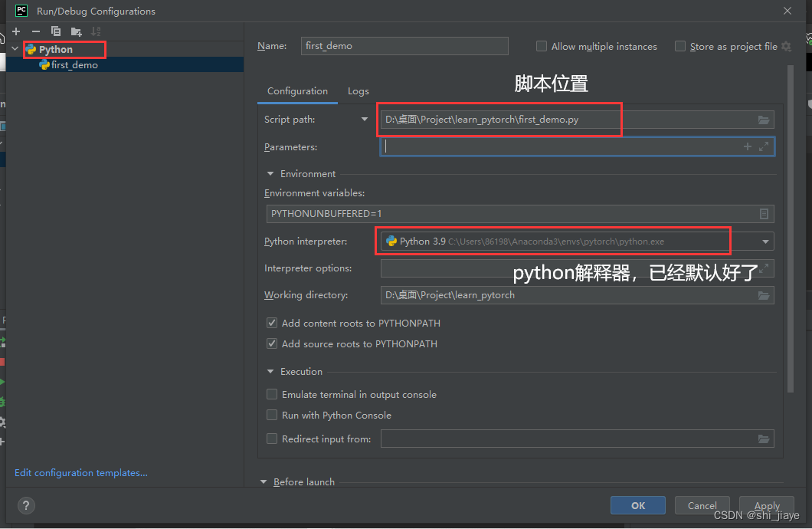The height and width of the screenshot is (529, 812).
Task: Click the vertical scrollbar of settings pane
Action: pyautogui.click(x=791, y=228)
